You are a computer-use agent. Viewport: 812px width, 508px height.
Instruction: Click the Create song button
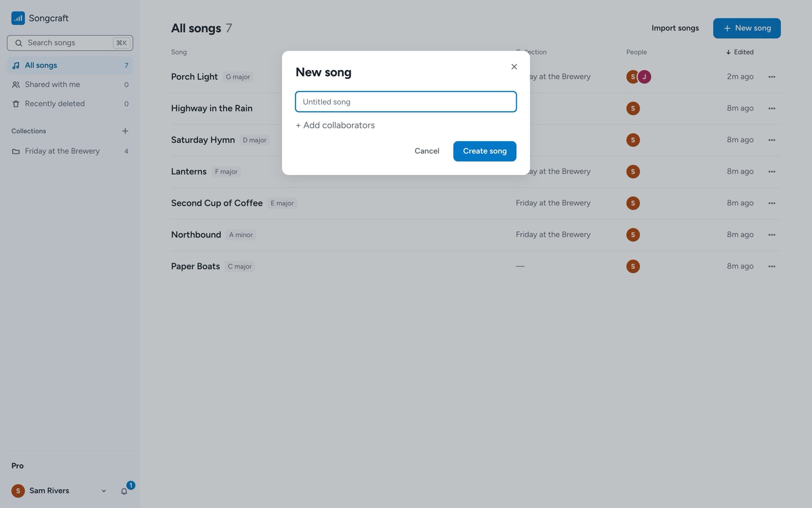(485, 151)
